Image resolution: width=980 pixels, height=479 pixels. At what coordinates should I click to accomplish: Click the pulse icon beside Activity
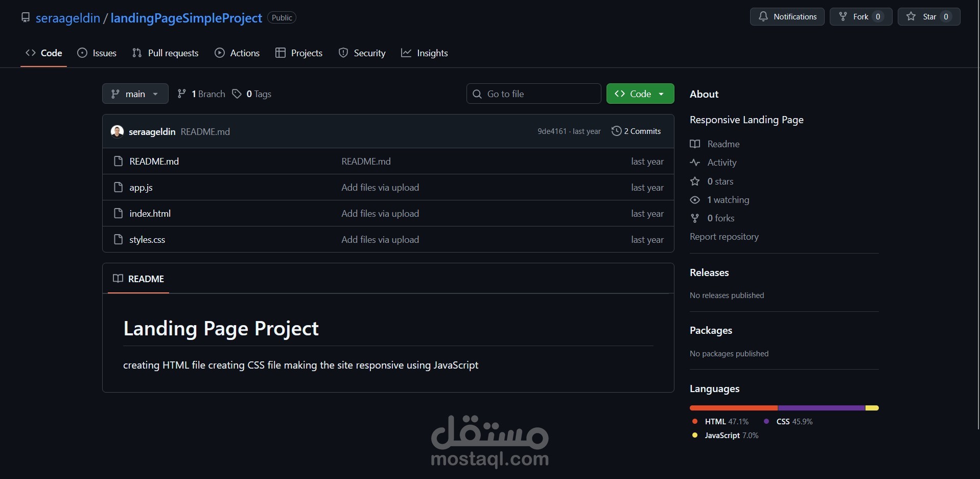point(695,163)
